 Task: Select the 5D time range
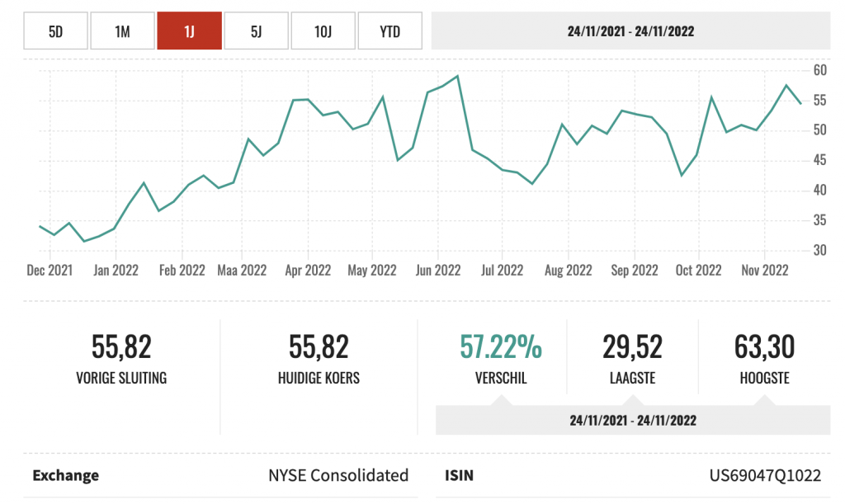(56, 31)
